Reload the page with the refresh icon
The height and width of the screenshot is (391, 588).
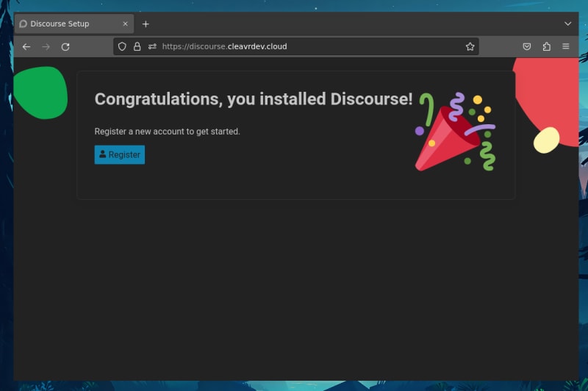(x=65, y=47)
